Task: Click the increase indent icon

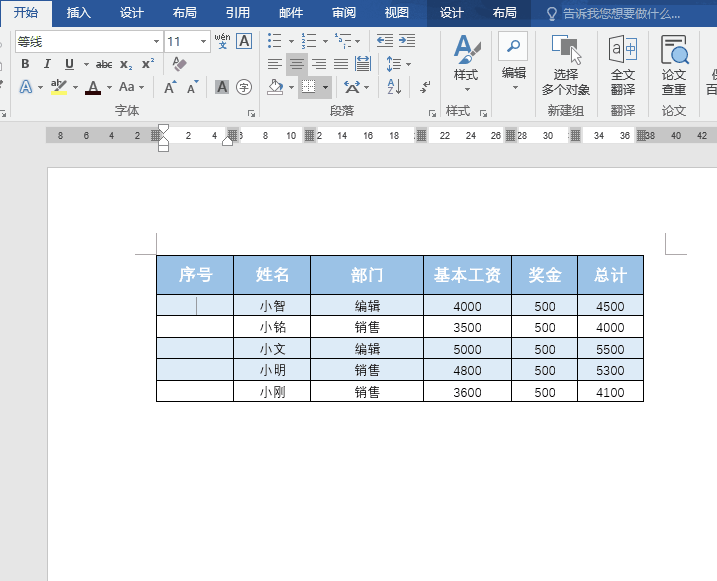Action: pos(407,41)
